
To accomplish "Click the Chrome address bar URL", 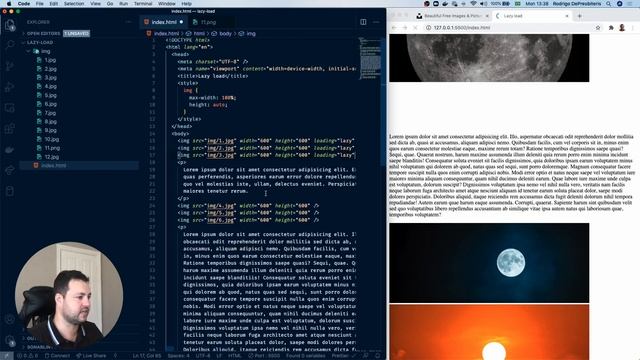I will point(462,28).
